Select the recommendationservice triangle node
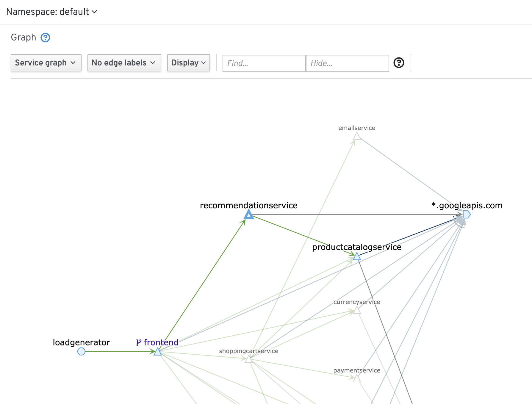 tap(249, 214)
